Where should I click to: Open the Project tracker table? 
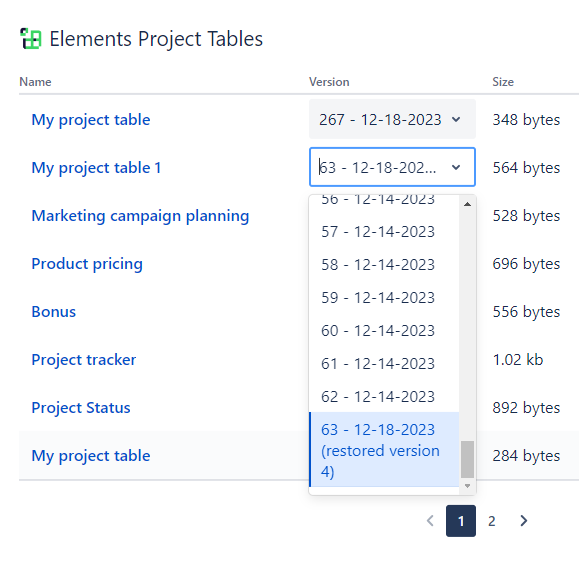coord(84,360)
